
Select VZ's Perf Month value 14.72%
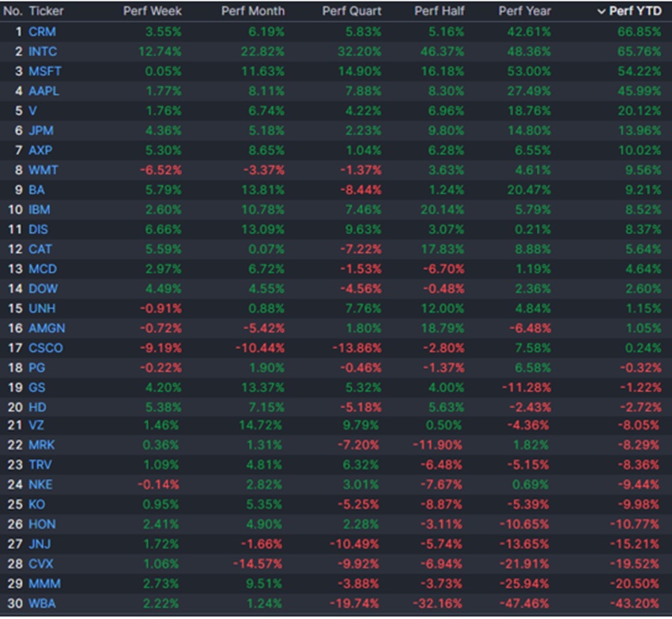click(x=261, y=425)
